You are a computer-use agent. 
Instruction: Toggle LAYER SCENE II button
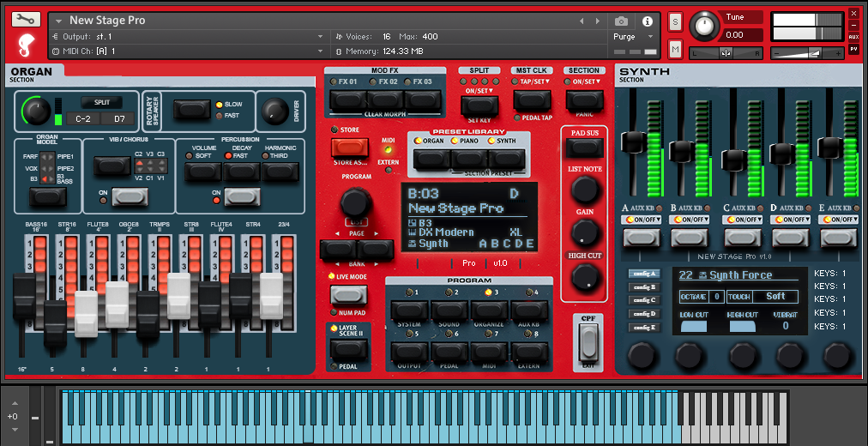349,350
